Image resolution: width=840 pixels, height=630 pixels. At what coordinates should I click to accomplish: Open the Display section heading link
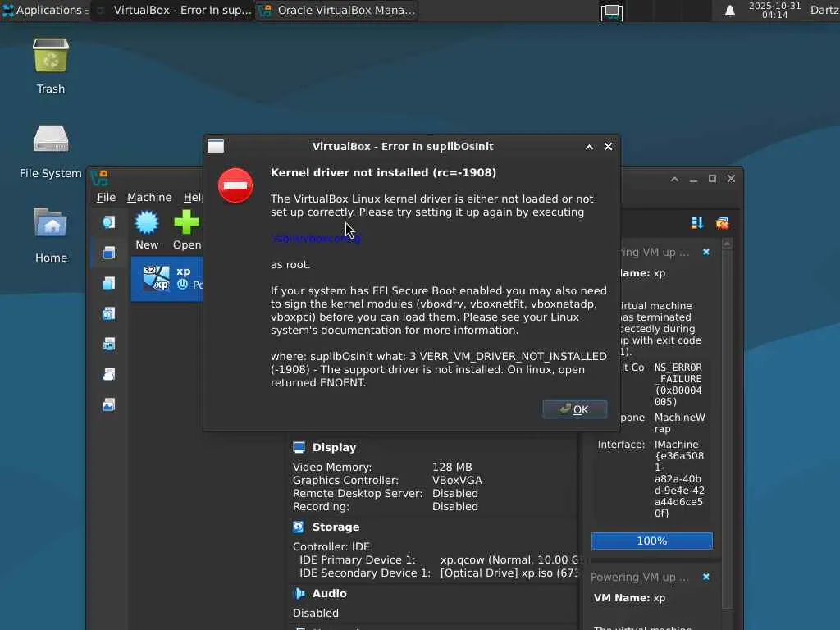(x=335, y=447)
